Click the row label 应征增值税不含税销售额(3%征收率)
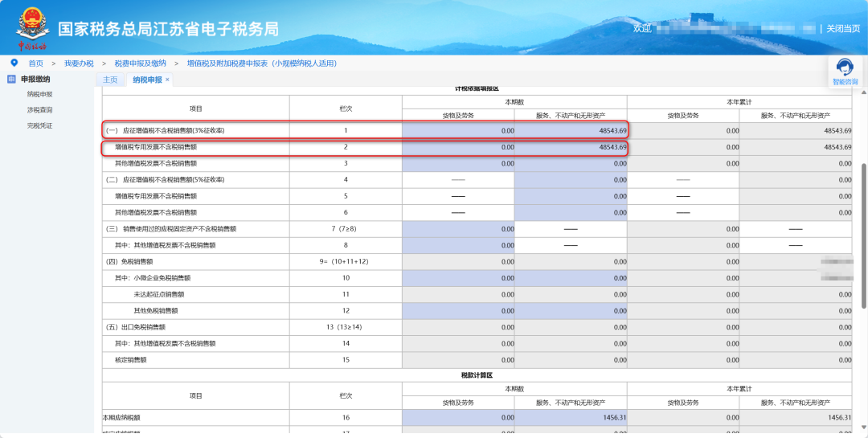This screenshot has width=868, height=438. tap(165, 131)
